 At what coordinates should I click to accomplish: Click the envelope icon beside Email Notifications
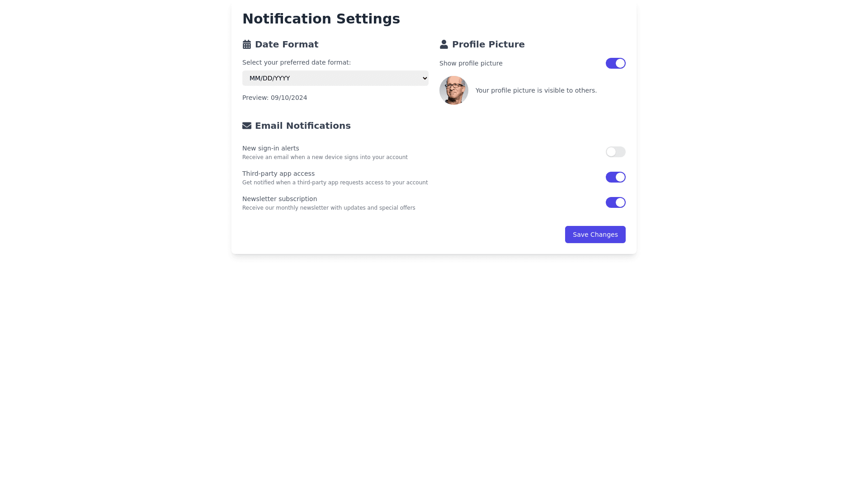[247, 126]
